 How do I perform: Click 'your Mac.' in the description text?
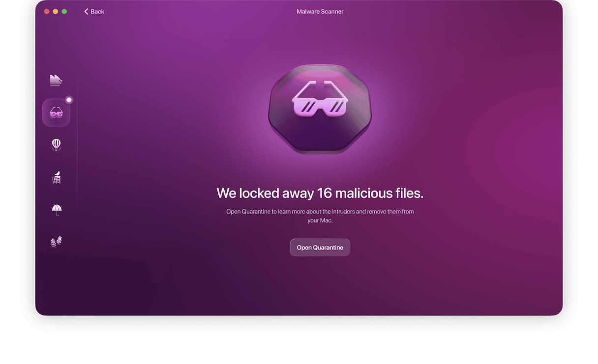click(320, 221)
